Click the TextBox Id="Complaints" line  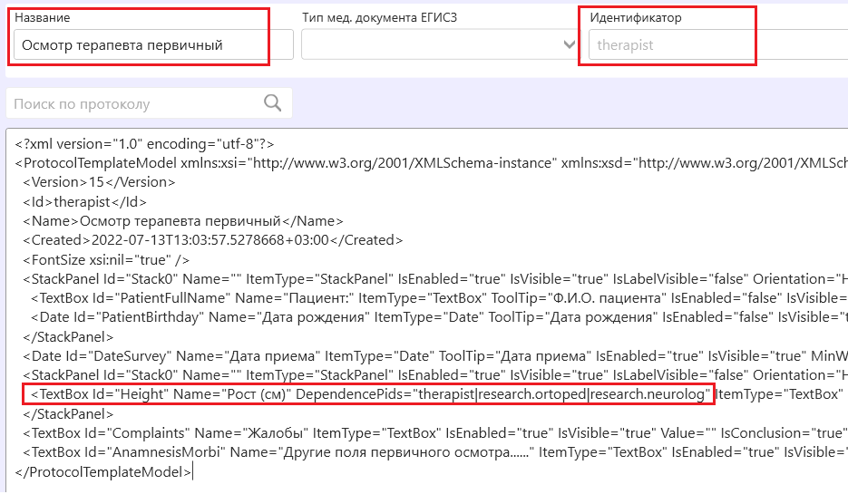435,433
